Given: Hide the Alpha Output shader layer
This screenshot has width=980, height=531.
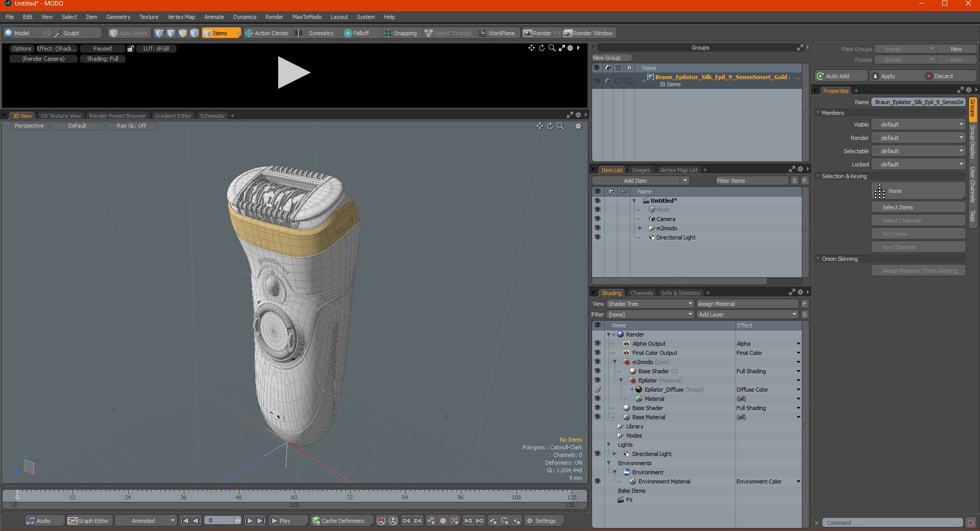Looking at the screenshot, I should click(597, 344).
